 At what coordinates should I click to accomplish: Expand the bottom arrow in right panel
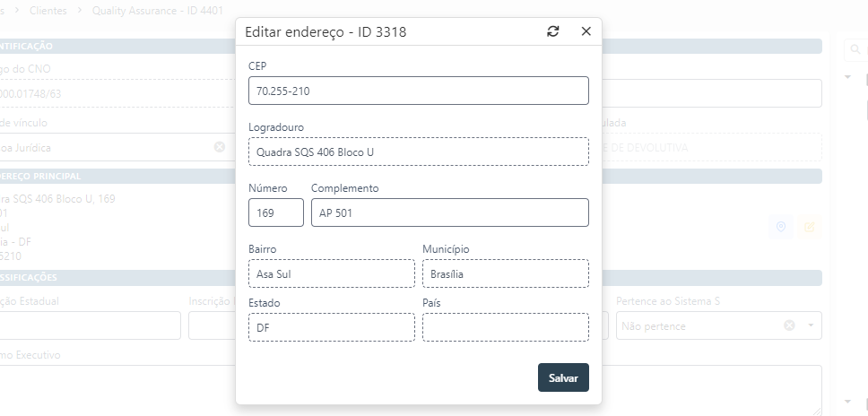point(848,401)
